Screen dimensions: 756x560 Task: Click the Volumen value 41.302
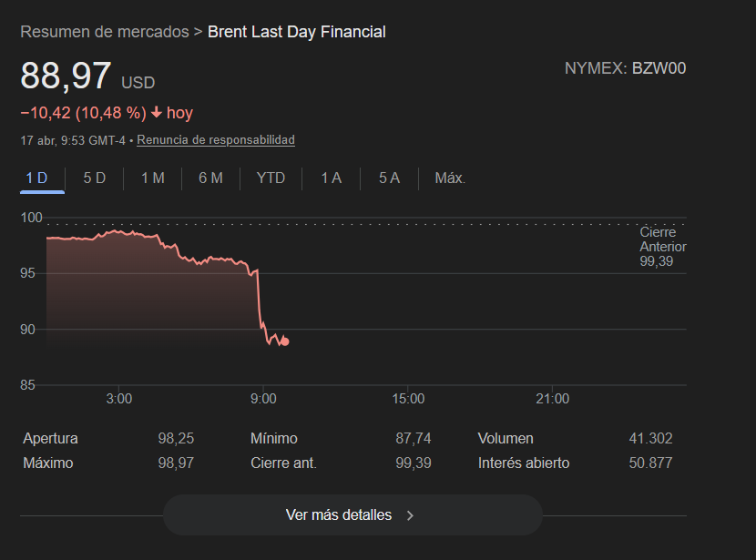(x=650, y=439)
